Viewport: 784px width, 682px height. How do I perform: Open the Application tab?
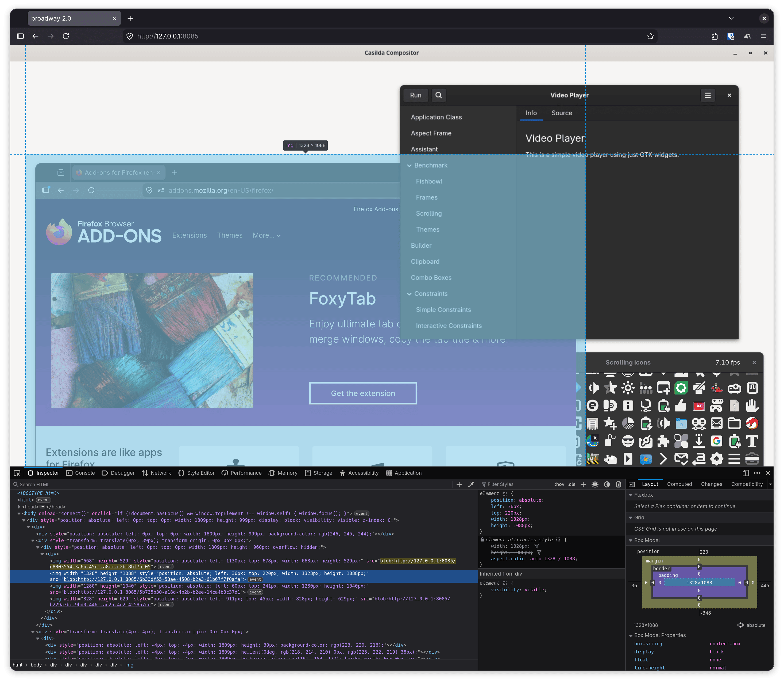point(404,473)
